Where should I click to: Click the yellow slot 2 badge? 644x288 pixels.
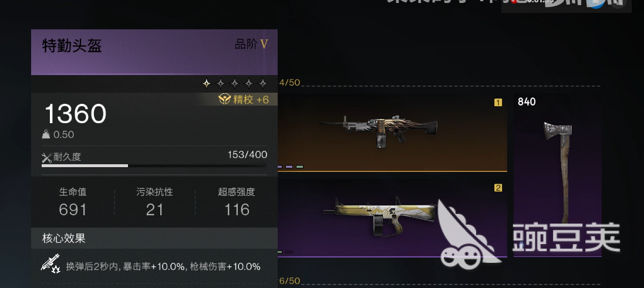click(498, 188)
